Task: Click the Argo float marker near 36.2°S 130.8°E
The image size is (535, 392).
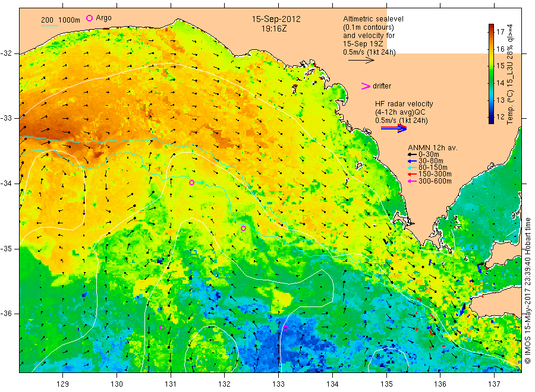Action: click(x=162, y=328)
